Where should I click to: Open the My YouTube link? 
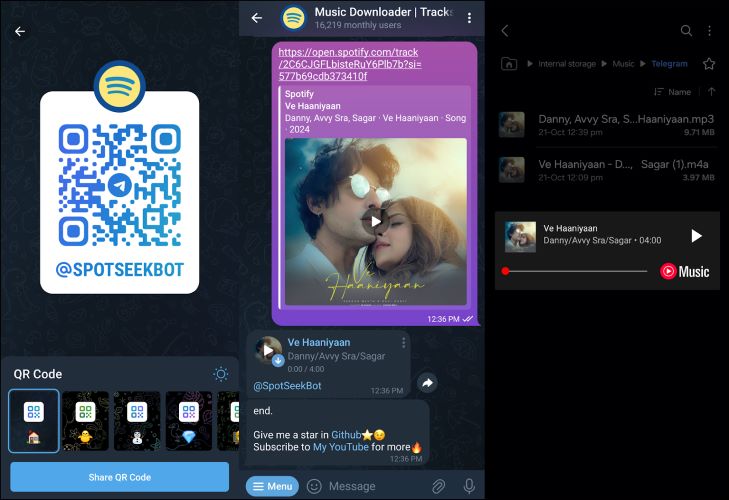(x=341, y=447)
